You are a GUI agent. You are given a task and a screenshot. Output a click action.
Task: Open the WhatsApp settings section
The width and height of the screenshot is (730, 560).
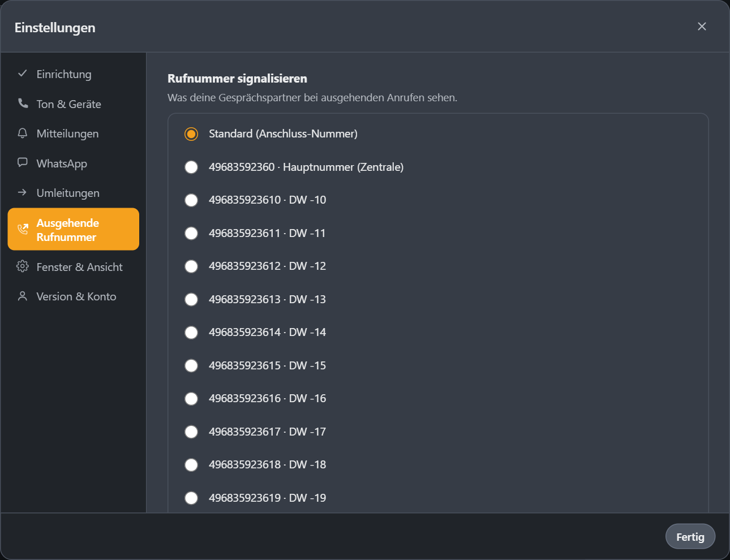[74, 163]
